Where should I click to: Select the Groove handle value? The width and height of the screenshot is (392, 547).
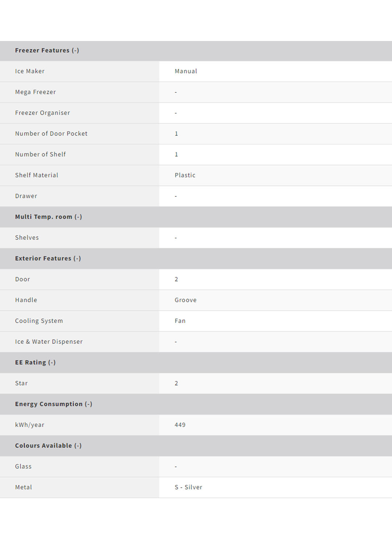[185, 300]
